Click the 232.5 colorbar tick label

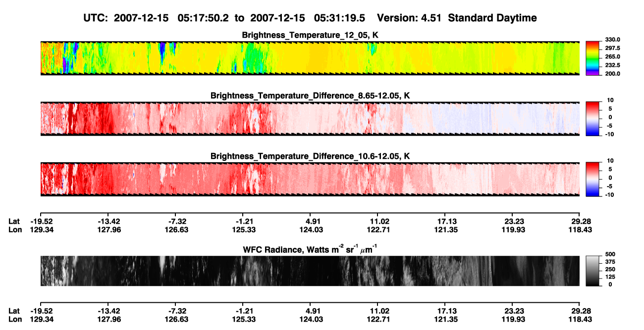coord(612,65)
